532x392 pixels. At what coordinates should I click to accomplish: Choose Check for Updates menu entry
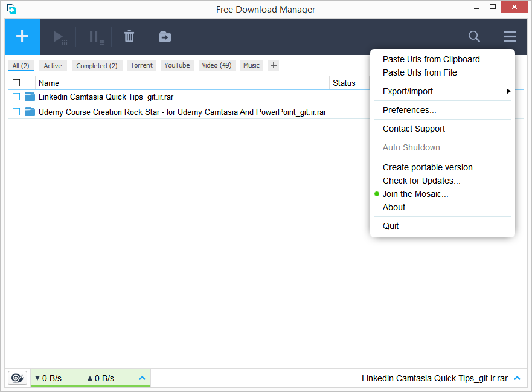[421, 181]
